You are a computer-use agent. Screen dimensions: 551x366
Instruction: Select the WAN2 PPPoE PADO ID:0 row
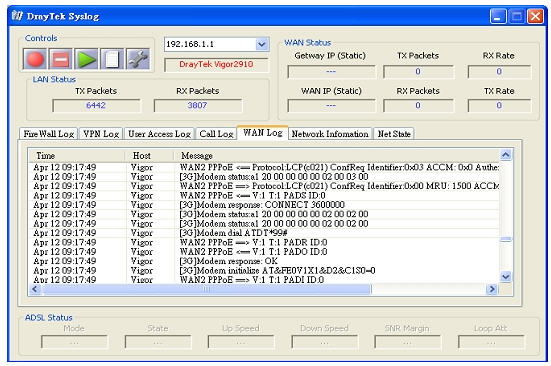pyautogui.click(x=264, y=252)
